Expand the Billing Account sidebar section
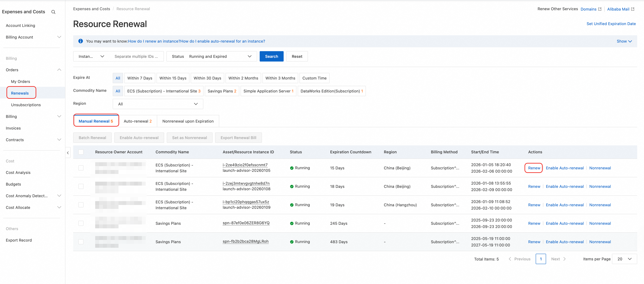 pos(33,37)
